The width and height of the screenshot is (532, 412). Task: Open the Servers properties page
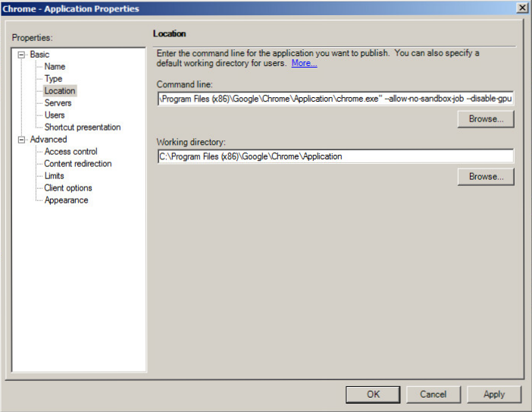coord(58,103)
